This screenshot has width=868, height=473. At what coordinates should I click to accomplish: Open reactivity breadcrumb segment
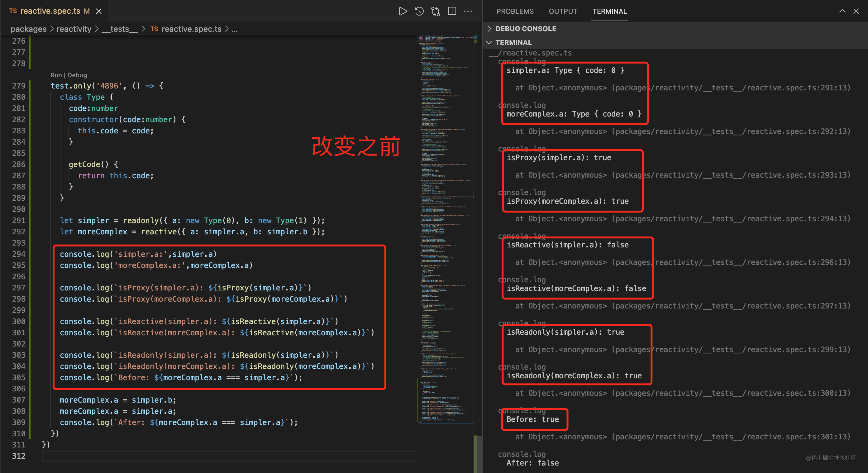74,29
